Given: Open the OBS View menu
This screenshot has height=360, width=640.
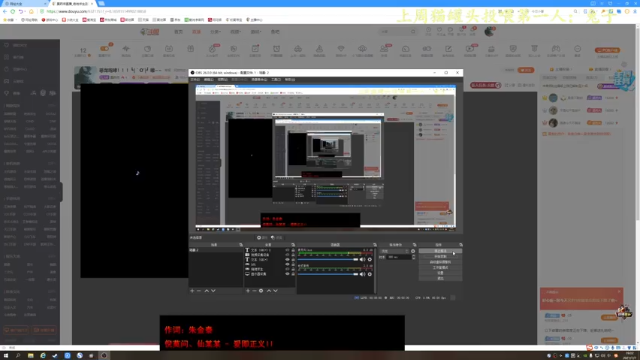Looking at the screenshot, I should coord(222,80).
